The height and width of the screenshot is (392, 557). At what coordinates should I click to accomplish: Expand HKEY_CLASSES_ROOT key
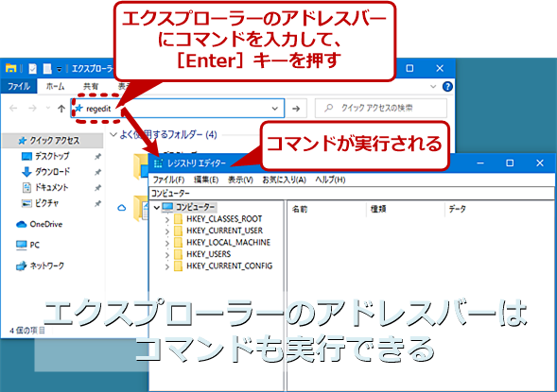click(x=167, y=219)
